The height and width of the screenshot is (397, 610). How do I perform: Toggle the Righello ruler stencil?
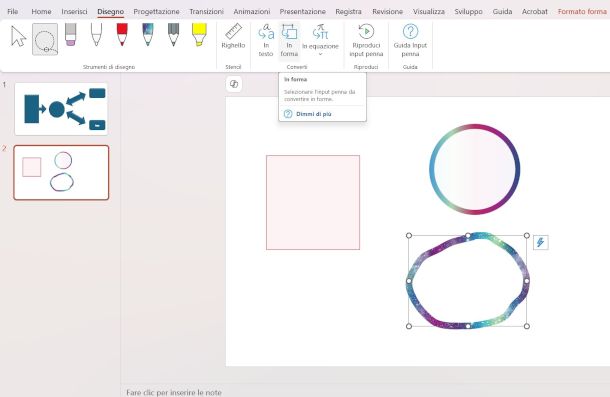pyautogui.click(x=233, y=36)
